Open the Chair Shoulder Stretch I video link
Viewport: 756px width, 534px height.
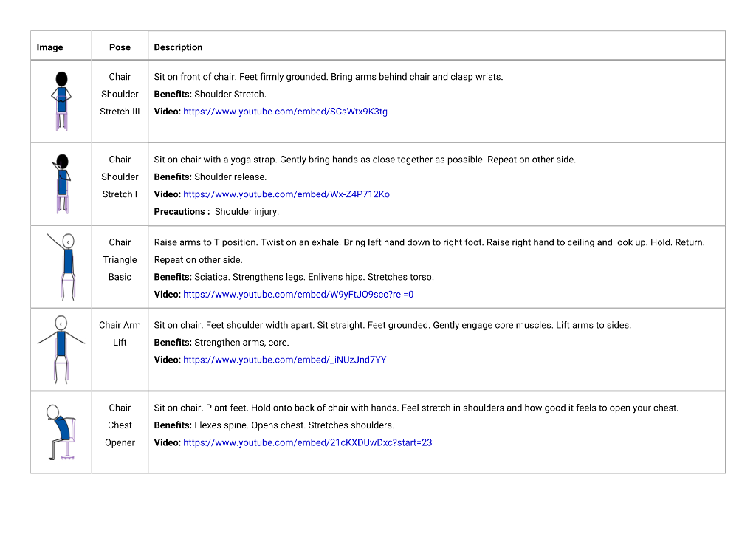(286, 194)
